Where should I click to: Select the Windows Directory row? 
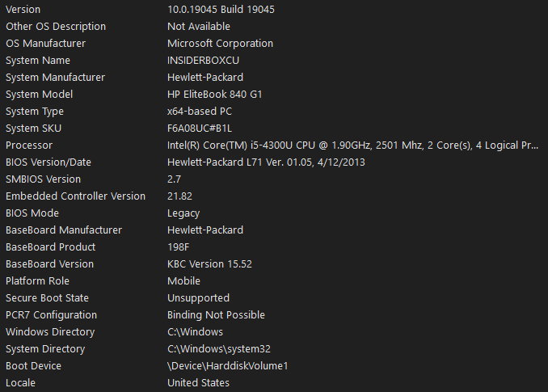50,332
